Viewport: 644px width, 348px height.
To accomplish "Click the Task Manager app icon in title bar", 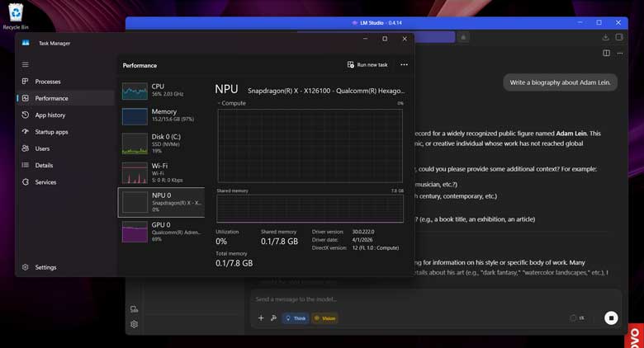I will 26,43.
